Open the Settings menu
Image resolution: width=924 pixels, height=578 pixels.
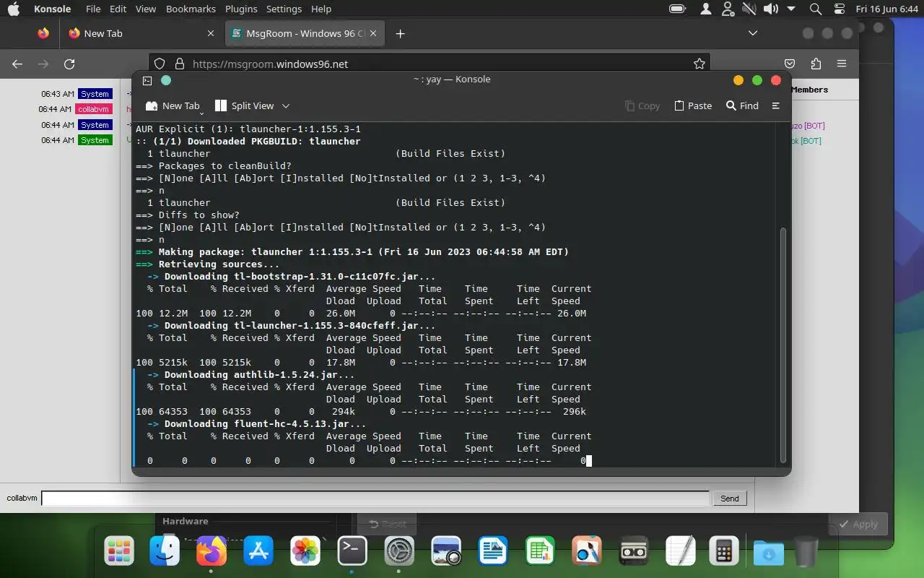tap(284, 9)
